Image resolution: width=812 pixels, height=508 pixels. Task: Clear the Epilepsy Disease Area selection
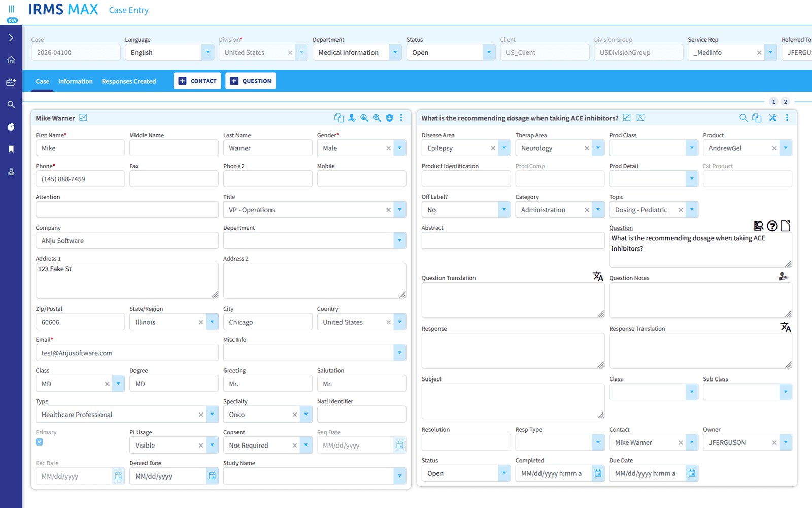pos(493,148)
